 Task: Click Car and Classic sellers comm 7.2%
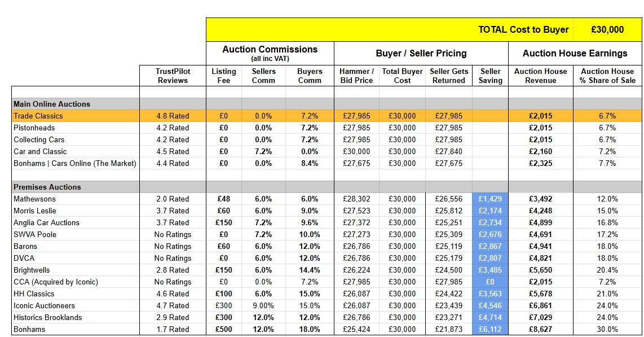coord(263,152)
